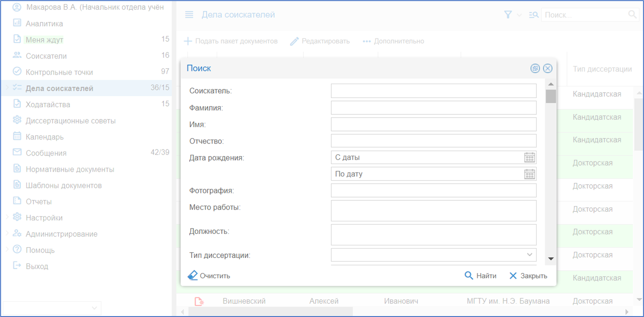Open calendar picker for 'С даты' field
The image size is (644, 317).
coord(529,157)
